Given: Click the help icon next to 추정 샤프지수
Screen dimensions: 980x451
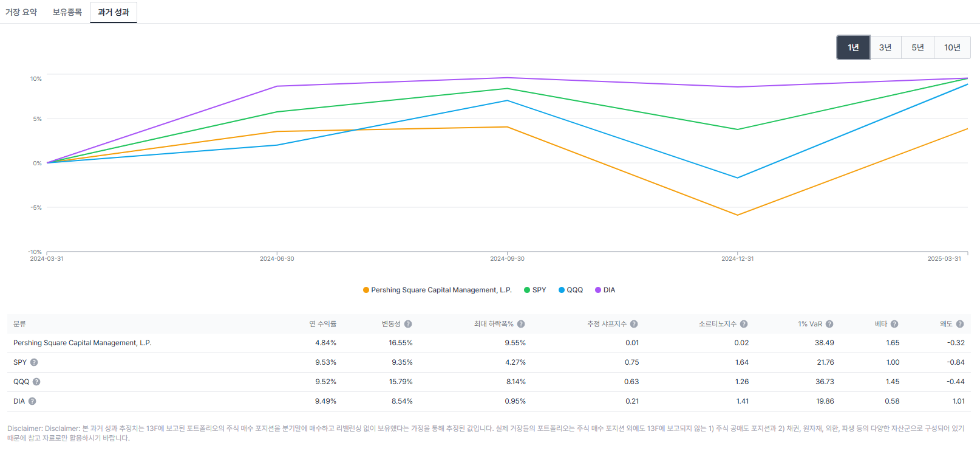Looking at the screenshot, I should [x=634, y=324].
